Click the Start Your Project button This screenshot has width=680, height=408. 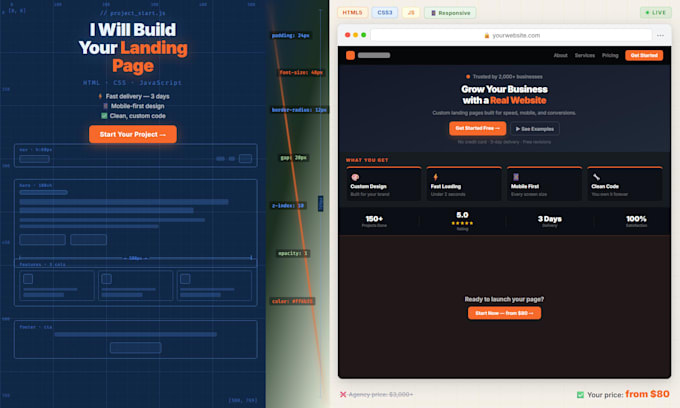tap(133, 134)
